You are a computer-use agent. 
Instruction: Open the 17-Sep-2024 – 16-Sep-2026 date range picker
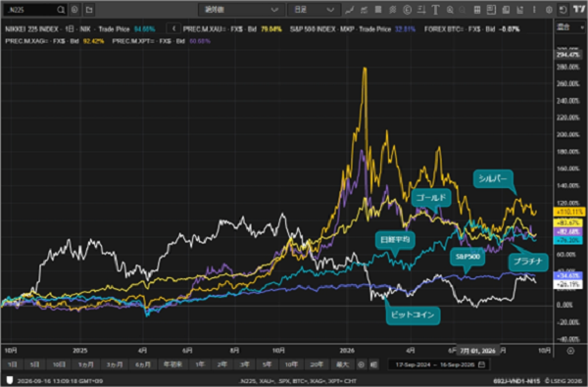tap(439, 364)
